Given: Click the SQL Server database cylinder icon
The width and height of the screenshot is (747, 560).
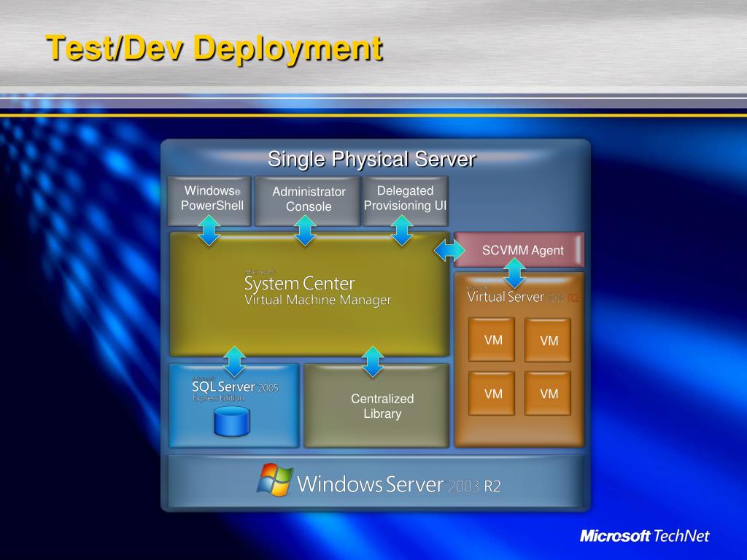Looking at the screenshot, I should [x=232, y=421].
